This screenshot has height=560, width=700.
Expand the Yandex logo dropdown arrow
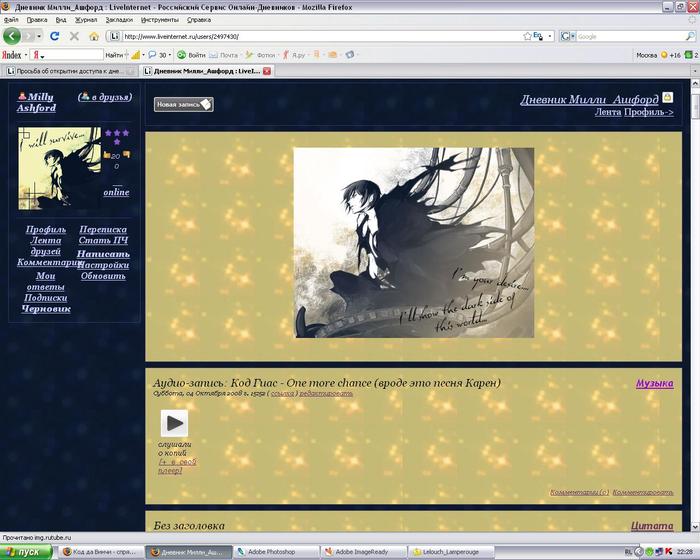26,55
